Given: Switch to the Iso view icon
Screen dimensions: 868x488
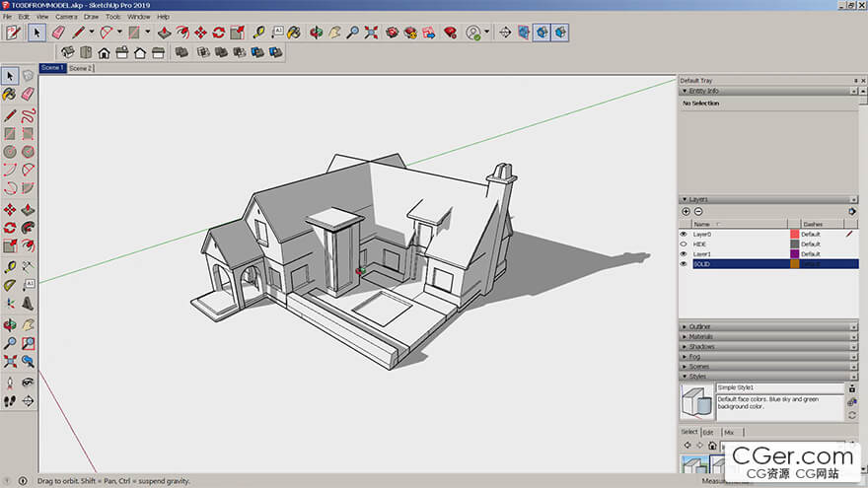Looking at the screenshot, I should point(68,52).
